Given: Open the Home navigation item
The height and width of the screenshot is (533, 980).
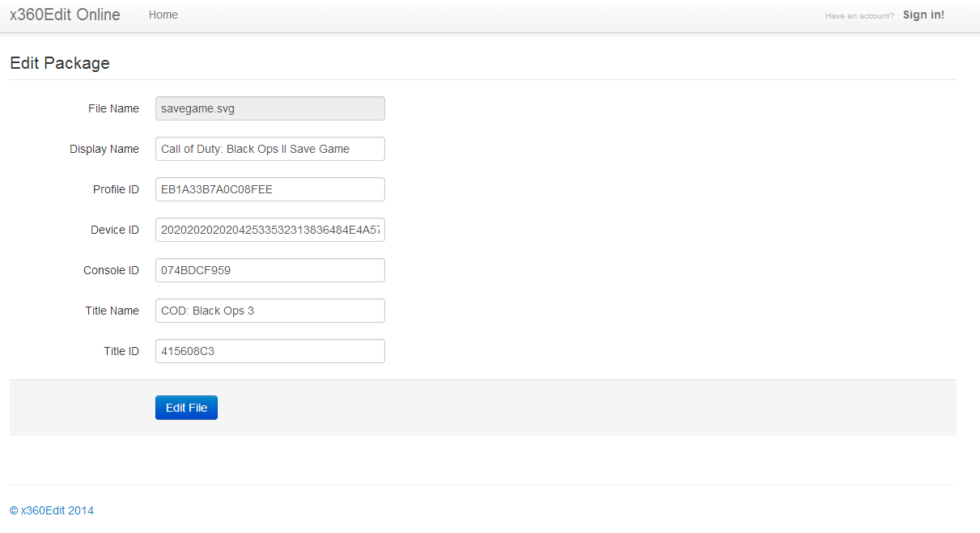Looking at the screenshot, I should [163, 15].
